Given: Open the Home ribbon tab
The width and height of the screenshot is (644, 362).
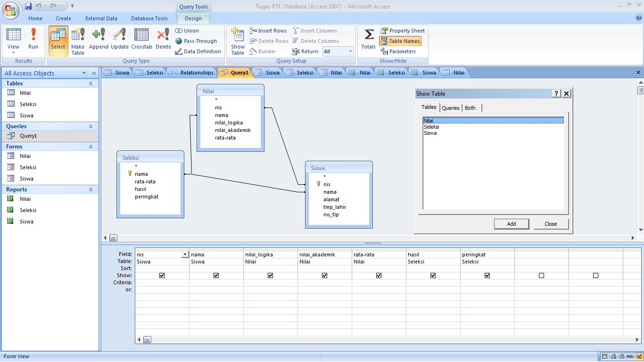Looking at the screenshot, I should (x=35, y=18).
